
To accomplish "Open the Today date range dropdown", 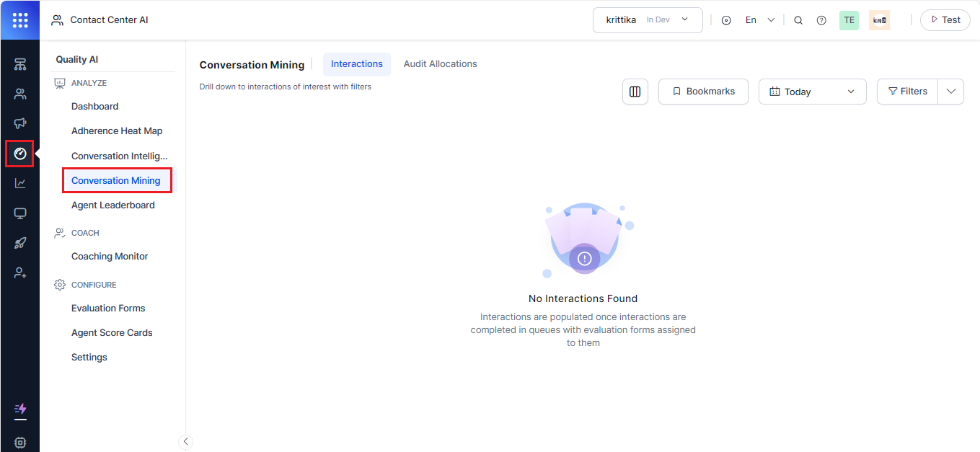I will coord(812,91).
